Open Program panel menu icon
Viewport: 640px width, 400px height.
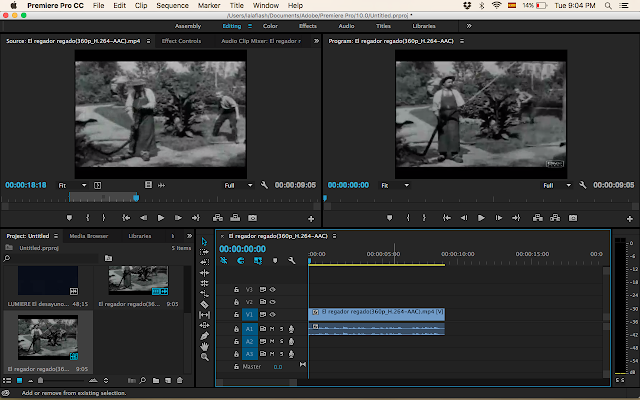tap(462, 41)
